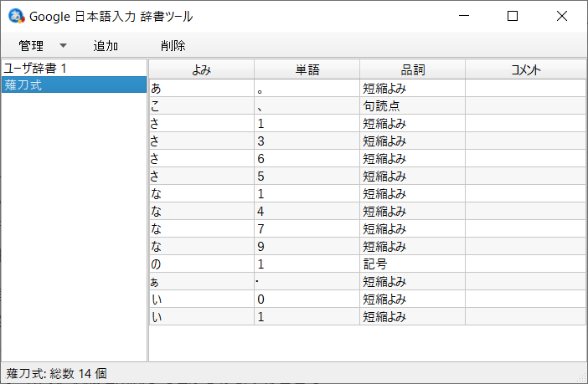Click the word cell containing 4
Screen dimensions: 588x384
tap(307, 212)
